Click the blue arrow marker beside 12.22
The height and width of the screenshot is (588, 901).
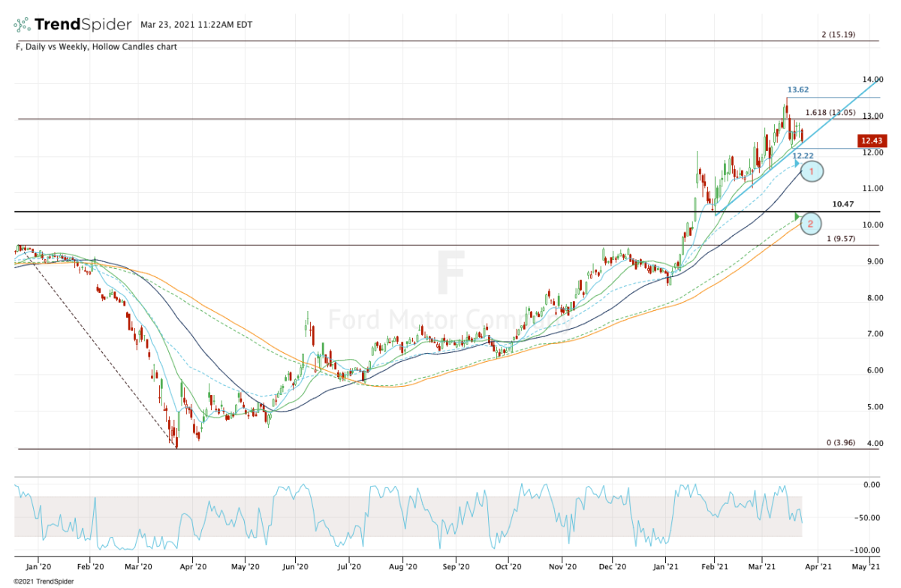point(797,162)
